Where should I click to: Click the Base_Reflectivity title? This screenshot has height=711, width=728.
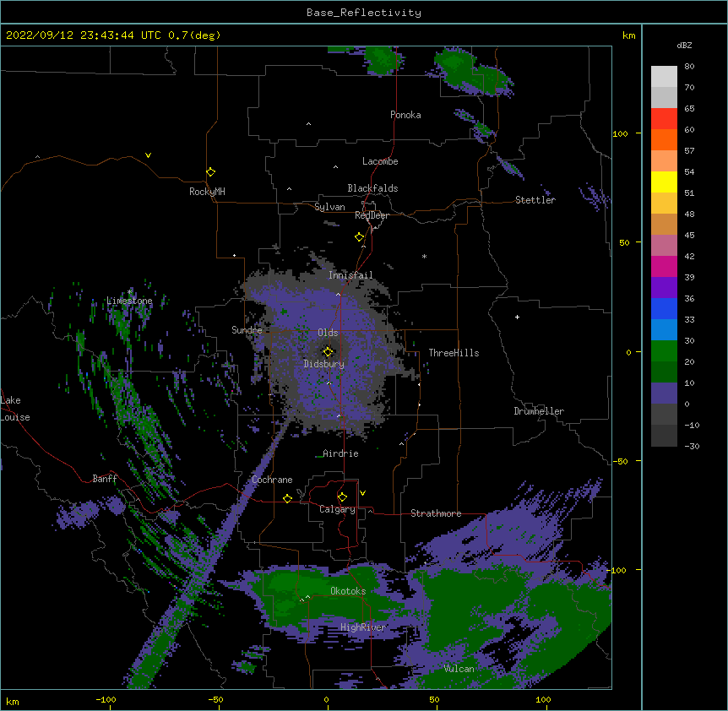point(364,13)
